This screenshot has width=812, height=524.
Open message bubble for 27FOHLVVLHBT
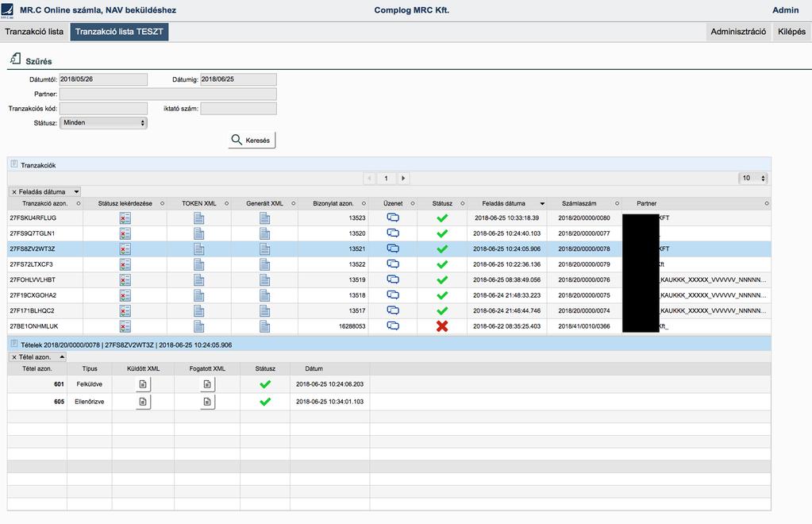(x=393, y=279)
